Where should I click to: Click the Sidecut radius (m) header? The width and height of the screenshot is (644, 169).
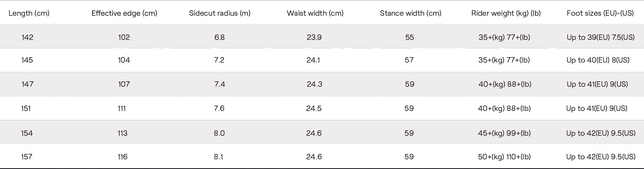[220, 13]
